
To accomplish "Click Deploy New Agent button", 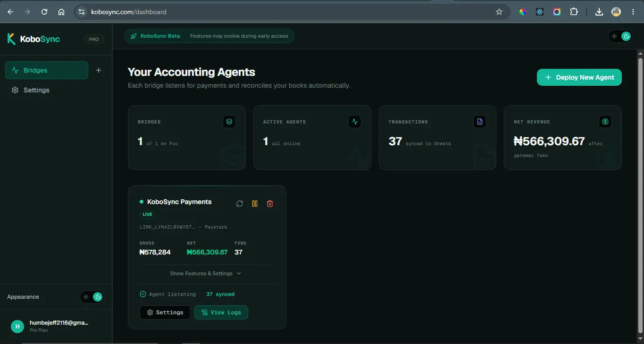I will 579,77.
